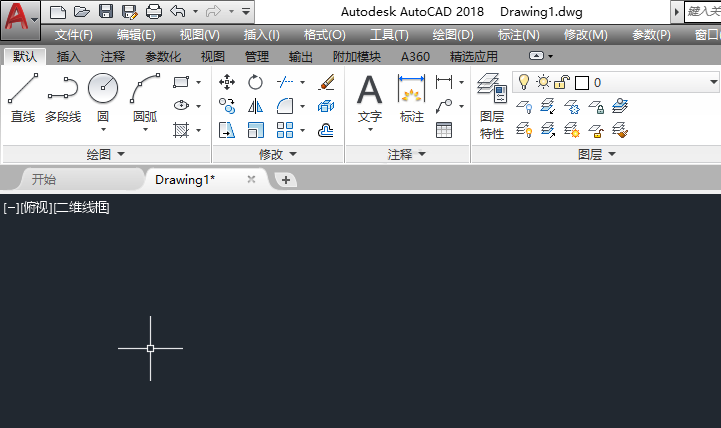Select the Arc (圆弧) tool

click(x=145, y=97)
